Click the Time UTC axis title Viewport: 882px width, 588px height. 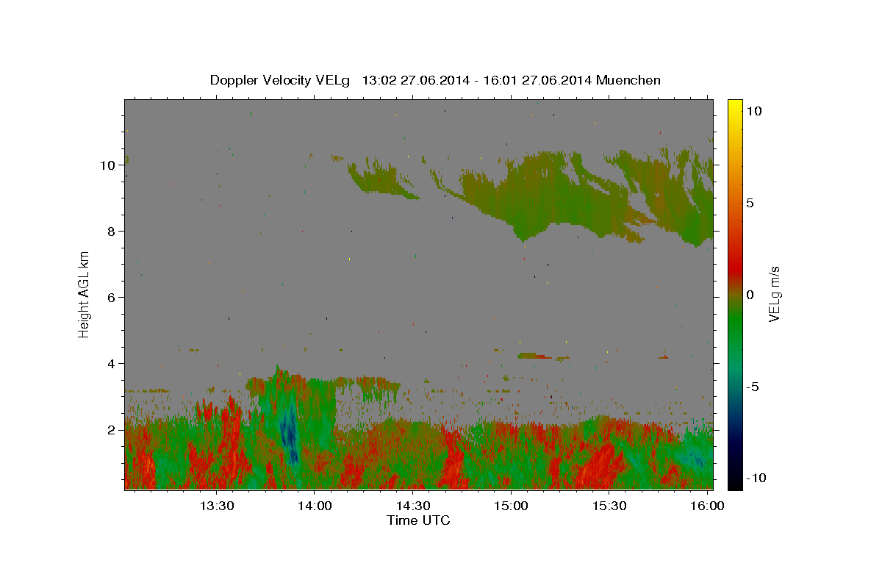click(x=418, y=520)
